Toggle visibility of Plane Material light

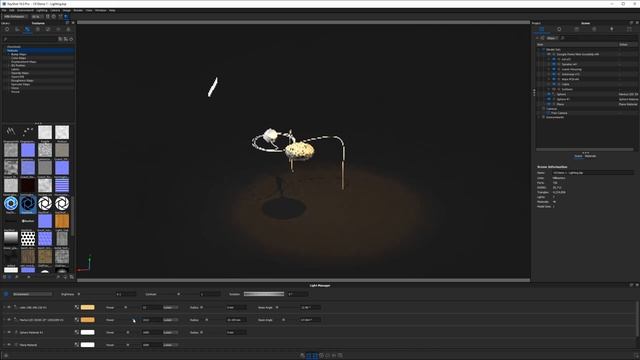coord(9,345)
